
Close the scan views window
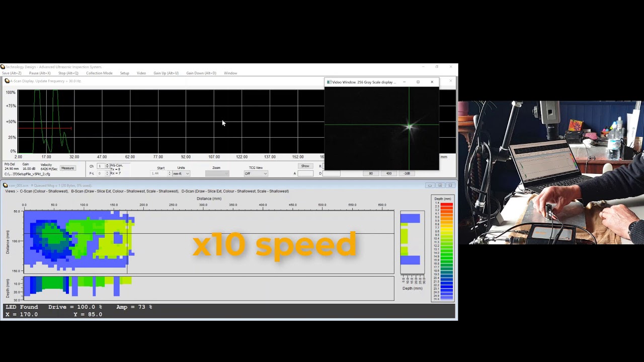(450, 186)
